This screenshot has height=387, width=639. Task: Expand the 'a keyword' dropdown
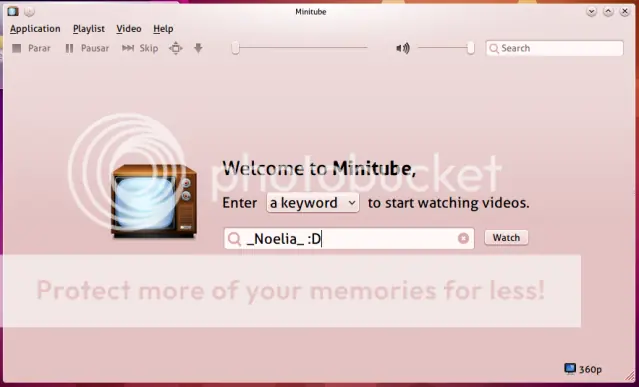(313, 203)
